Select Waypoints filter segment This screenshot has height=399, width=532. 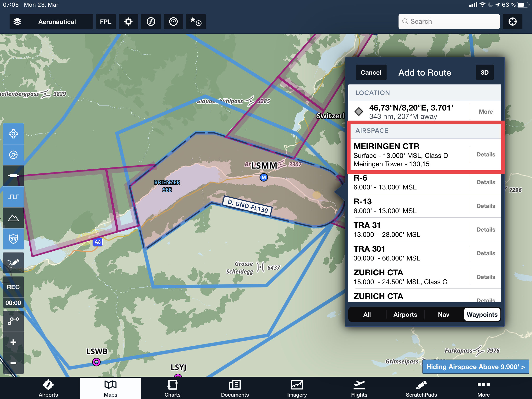482,315
